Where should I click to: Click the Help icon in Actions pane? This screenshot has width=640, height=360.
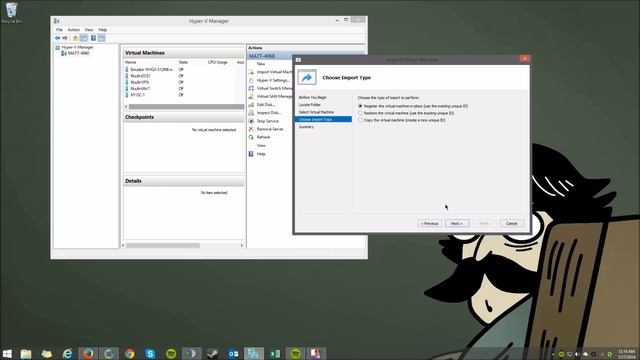[x=251, y=154]
